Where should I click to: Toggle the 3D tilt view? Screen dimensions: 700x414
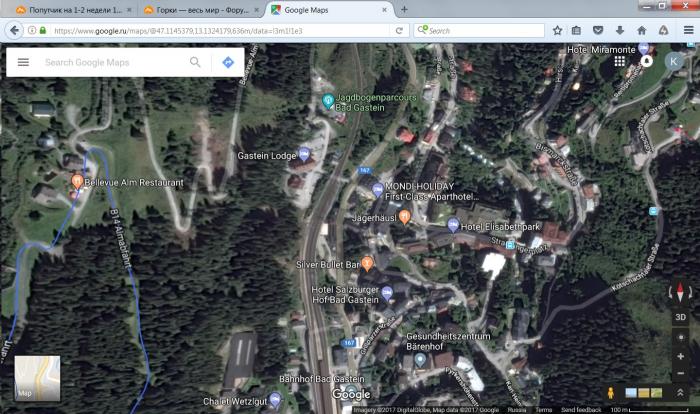point(680,317)
